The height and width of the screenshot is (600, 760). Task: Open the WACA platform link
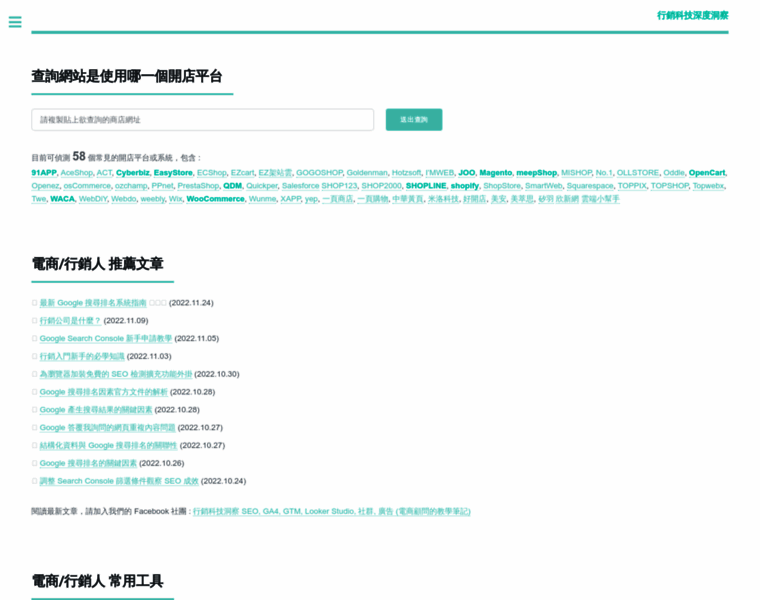click(63, 199)
